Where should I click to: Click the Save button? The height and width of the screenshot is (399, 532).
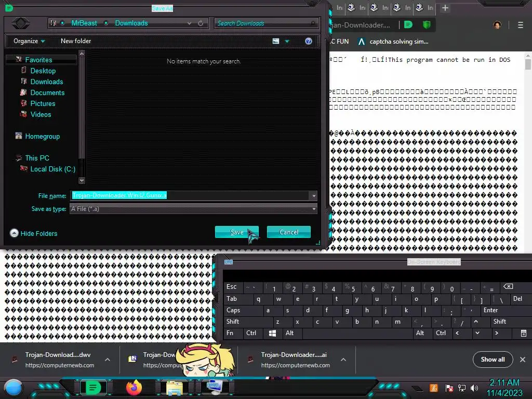click(237, 232)
